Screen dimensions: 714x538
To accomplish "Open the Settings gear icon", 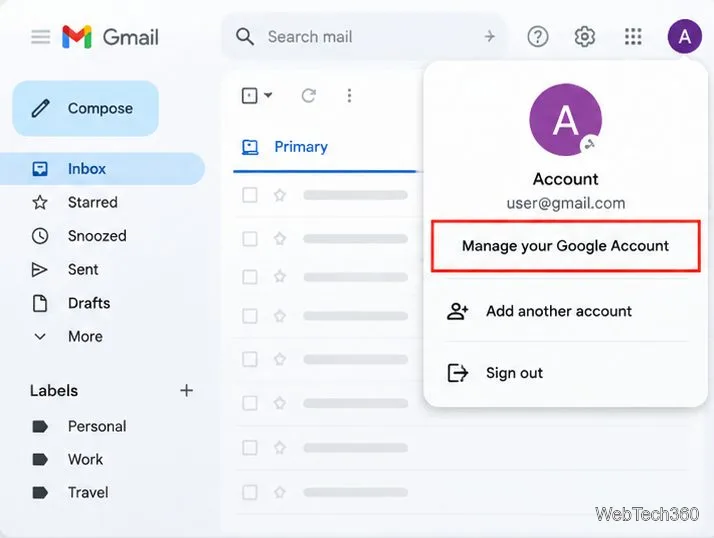I will (585, 36).
